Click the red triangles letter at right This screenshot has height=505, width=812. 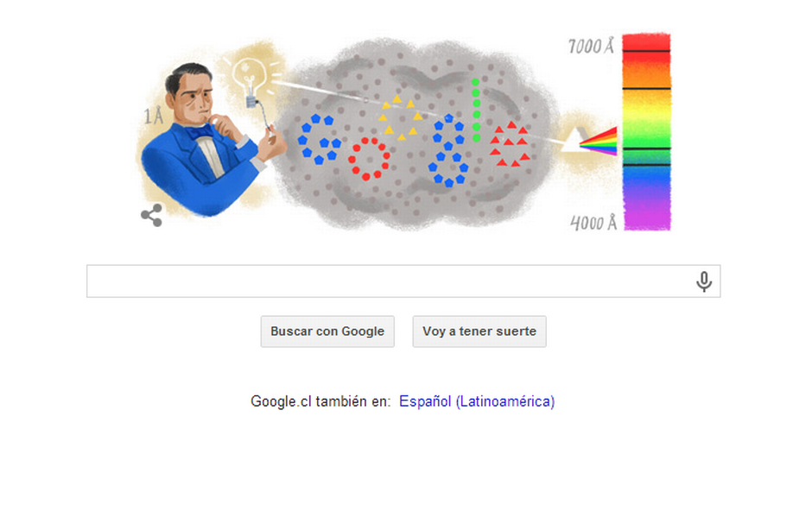coord(510,144)
